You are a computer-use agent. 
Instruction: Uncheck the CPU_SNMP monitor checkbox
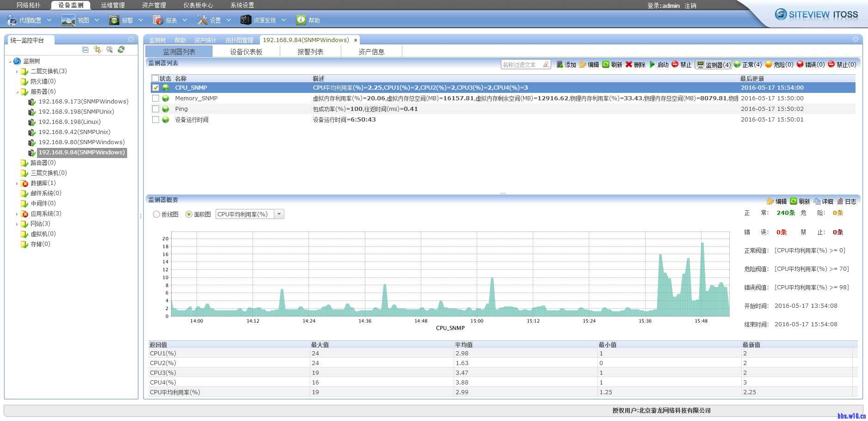(x=156, y=88)
